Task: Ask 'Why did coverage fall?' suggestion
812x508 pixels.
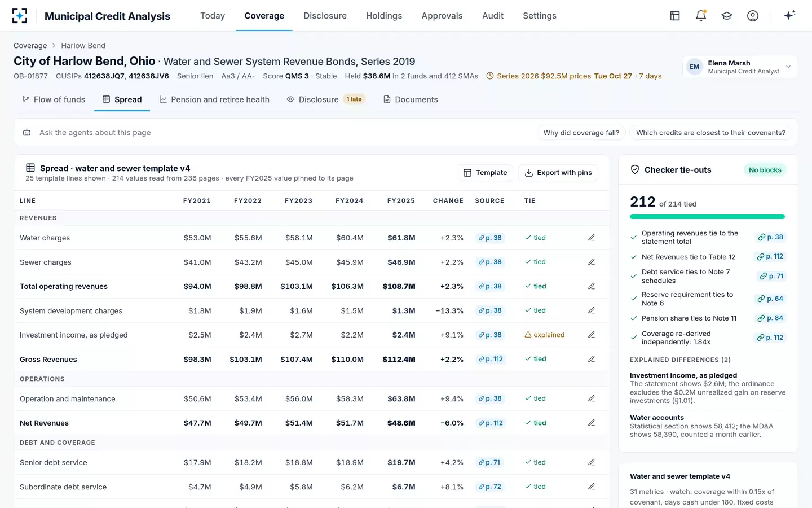Action: pyautogui.click(x=581, y=133)
